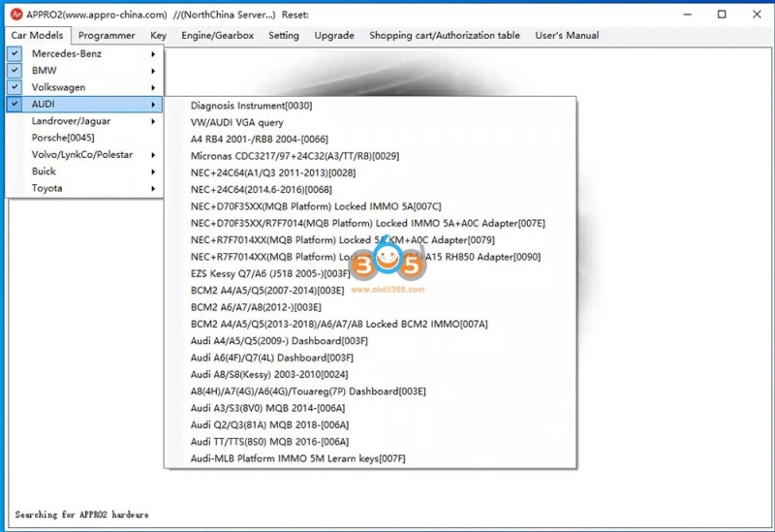Maximize the APPRO2 window

click(722, 15)
